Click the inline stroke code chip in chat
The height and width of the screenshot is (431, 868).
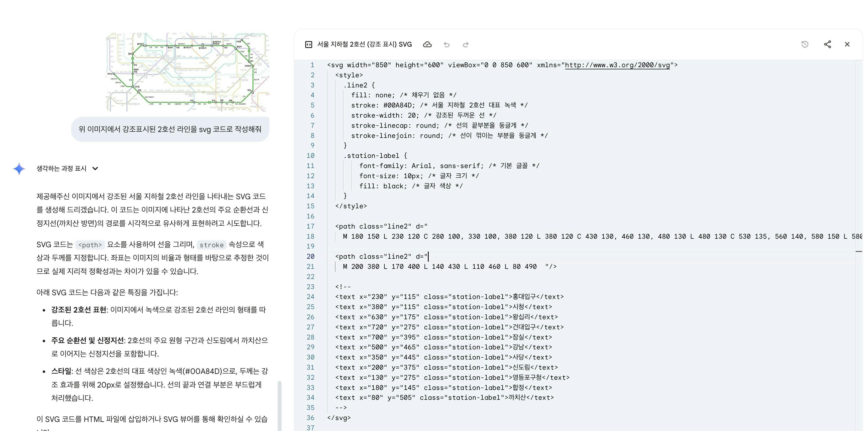pos(212,245)
